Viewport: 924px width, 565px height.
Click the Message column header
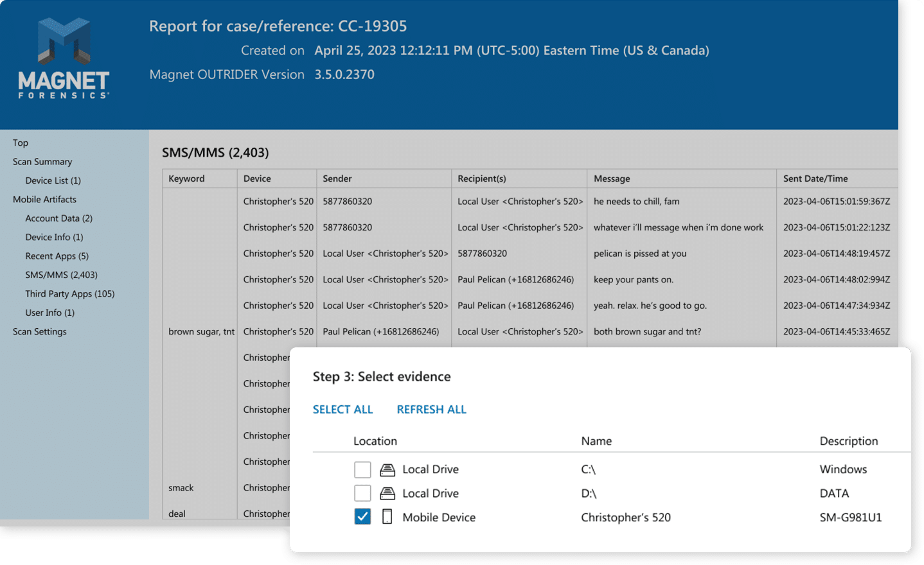pos(612,178)
